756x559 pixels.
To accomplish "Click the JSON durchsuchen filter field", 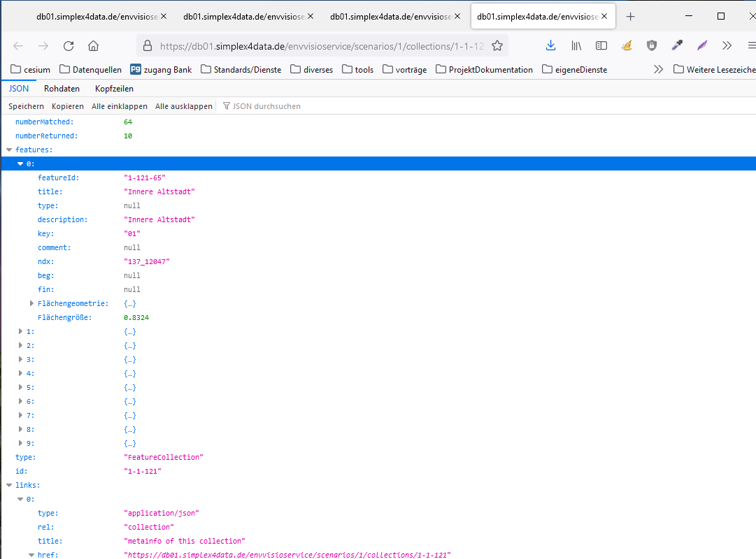I will [266, 106].
